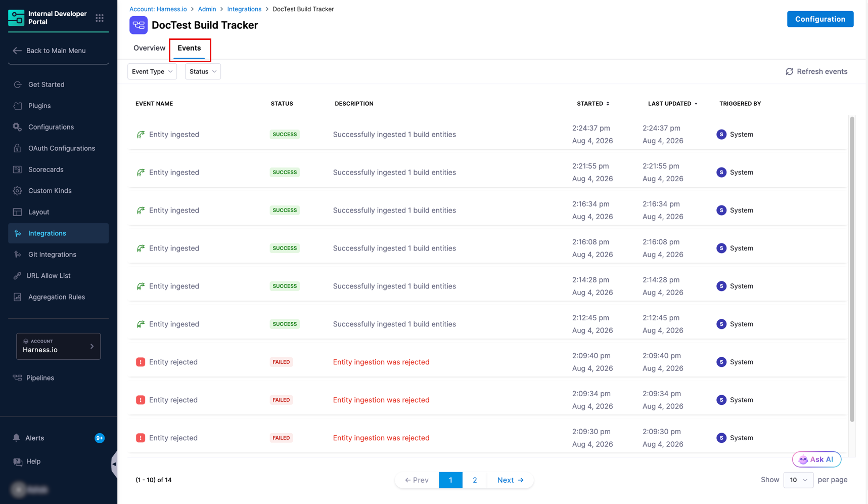Open the Ask AI assistant
Viewport: 868px width, 504px height.
tap(816, 459)
